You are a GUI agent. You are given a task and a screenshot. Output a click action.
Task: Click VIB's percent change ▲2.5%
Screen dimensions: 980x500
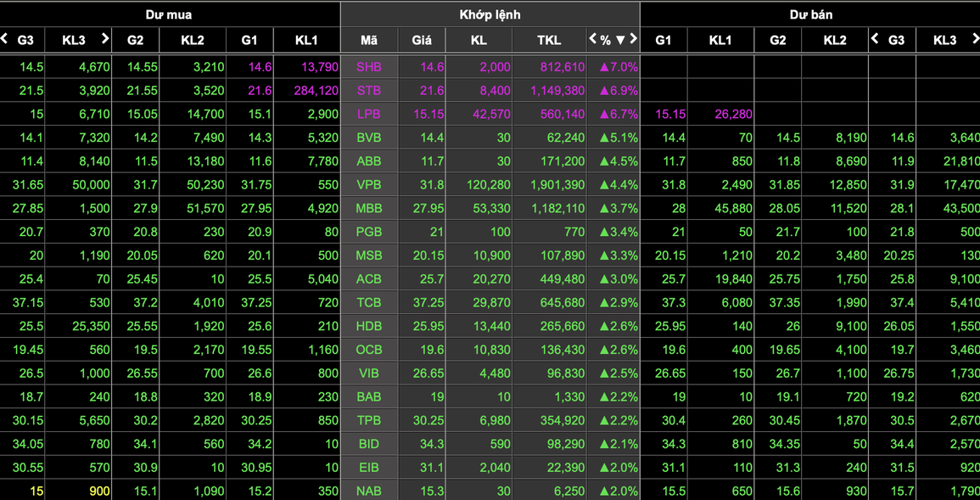[x=619, y=374]
